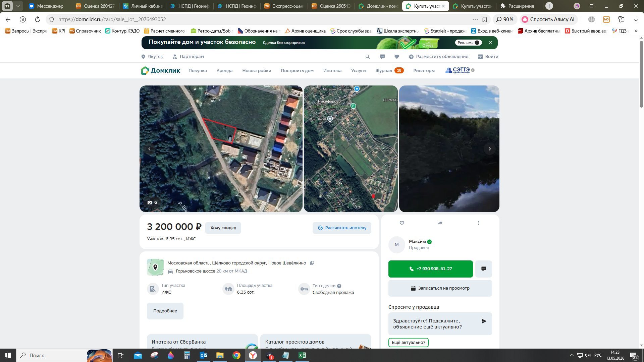This screenshot has width=644, height=362.
Task: Open the lake and forest photo
Action: pos(449,149)
